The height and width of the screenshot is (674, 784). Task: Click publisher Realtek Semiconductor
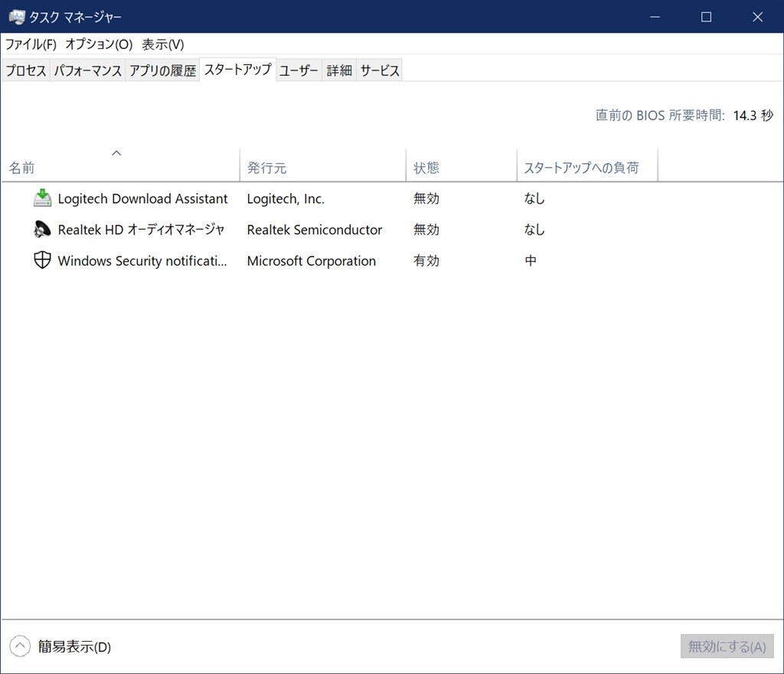(x=315, y=230)
